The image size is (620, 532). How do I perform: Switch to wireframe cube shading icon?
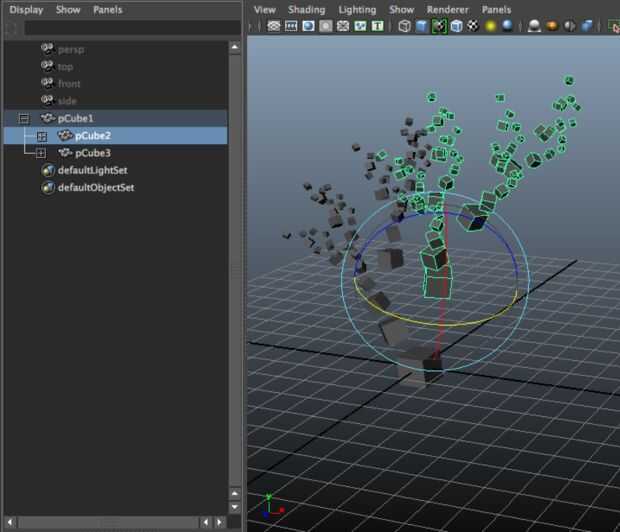pos(404,26)
